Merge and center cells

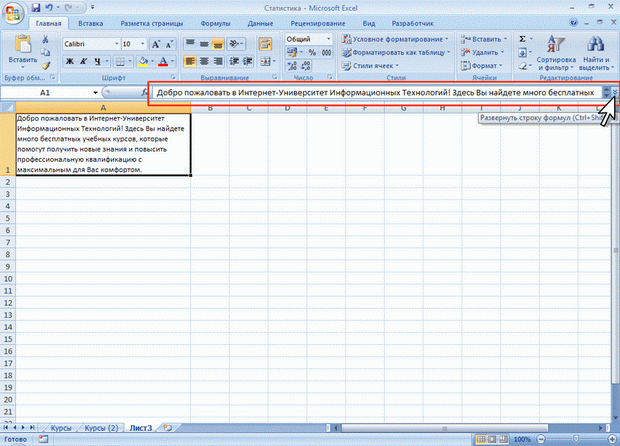tap(265, 61)
